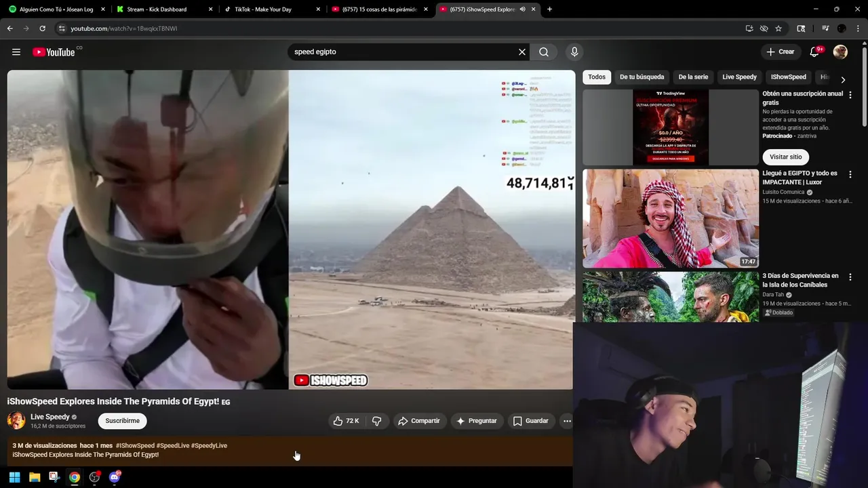Screen dimensions: 868x488
Task: Like the video with thumbs up
Action: [346, 421]
